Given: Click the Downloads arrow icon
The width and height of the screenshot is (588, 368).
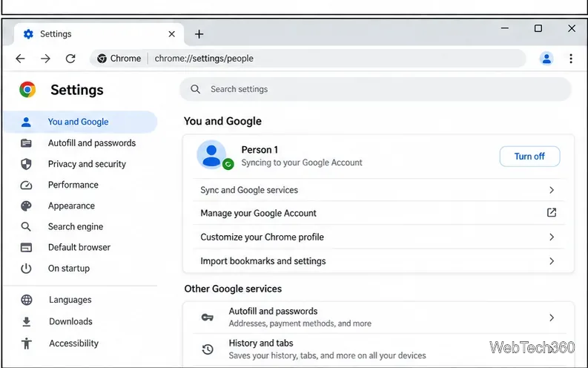Looking at the screenshot, I should coord(26,321).
